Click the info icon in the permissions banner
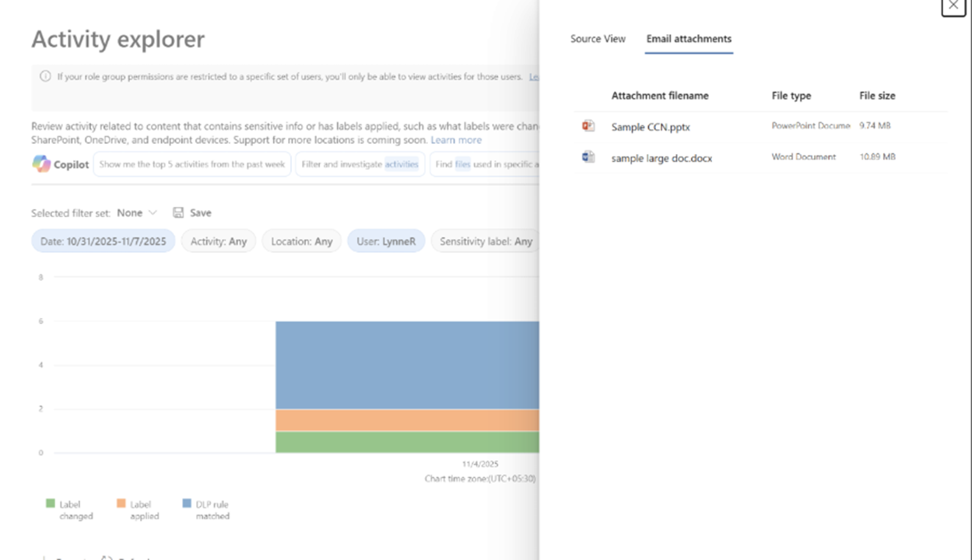Viewport: 972px width, 560px height. (45, 77)
